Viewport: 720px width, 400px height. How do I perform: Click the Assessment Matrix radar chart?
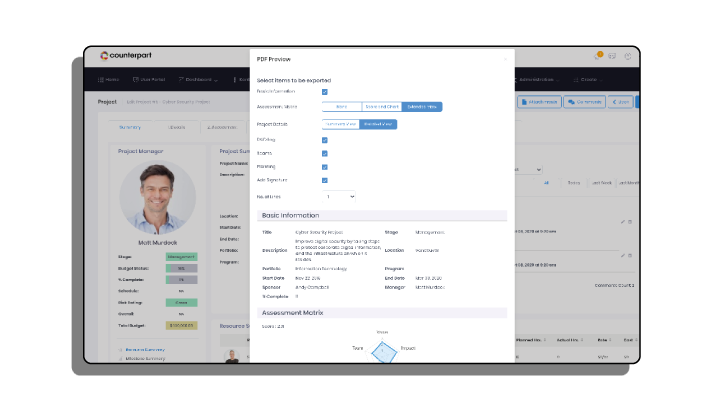(x=383, y=351)
